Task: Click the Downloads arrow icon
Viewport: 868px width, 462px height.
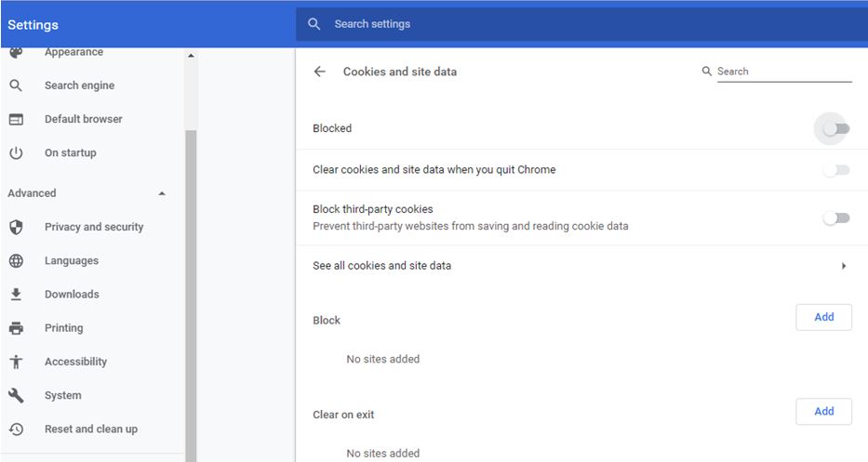Action: click(16, 295)
